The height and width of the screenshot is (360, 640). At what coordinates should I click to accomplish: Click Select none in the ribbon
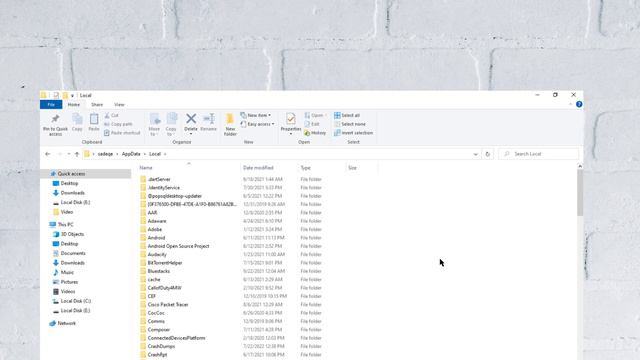350,124
